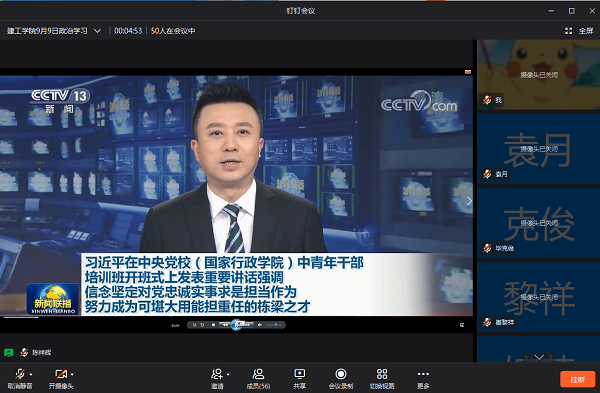
Task: Enter 全屏 fullscreen mode
Action: tap(579, 31)
